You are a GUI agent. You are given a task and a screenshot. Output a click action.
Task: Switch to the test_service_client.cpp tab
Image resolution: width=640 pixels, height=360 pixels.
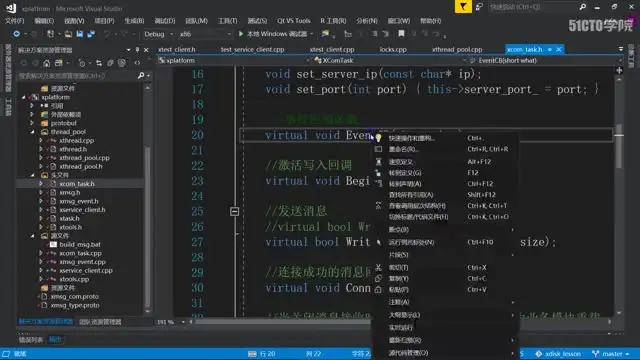tap(252, 49)
